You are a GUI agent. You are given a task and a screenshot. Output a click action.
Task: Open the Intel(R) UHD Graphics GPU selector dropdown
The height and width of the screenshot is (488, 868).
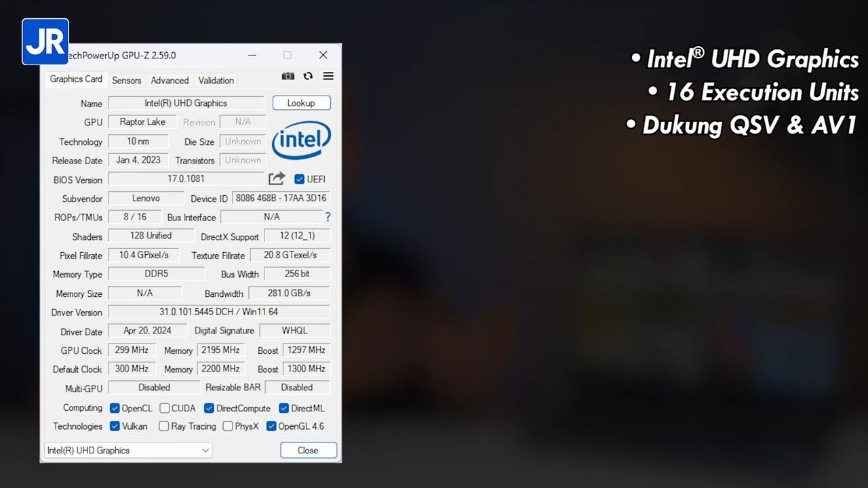pos(128,450)
